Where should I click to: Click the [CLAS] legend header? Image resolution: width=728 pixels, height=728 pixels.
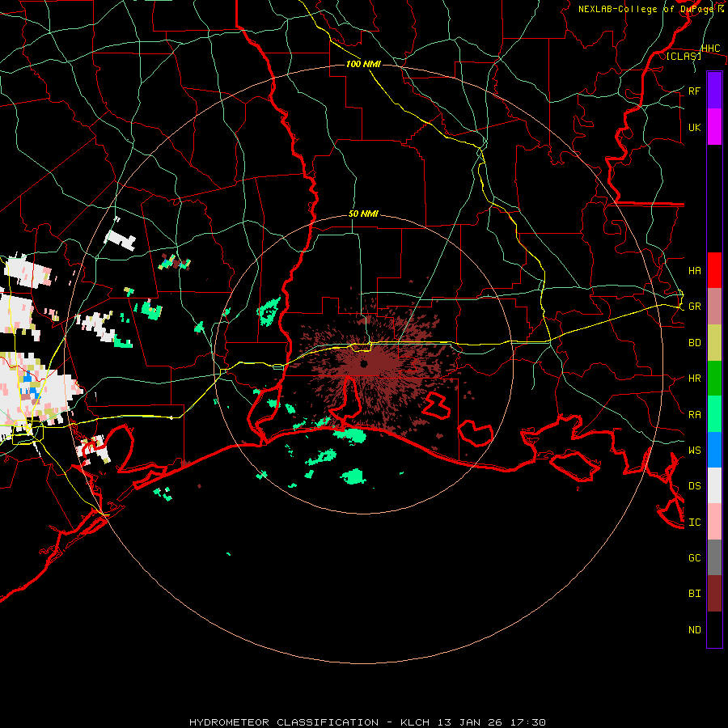[684, 56]
